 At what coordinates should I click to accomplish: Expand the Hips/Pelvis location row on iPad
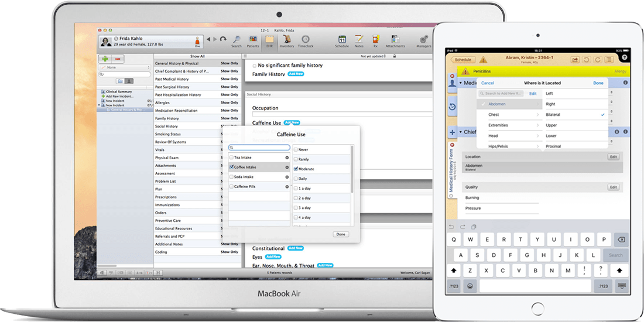(x=509, y=146)
